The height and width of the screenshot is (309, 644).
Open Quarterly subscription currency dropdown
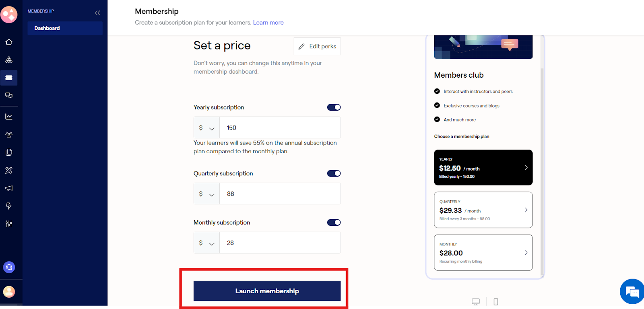[x=206, y=194]
